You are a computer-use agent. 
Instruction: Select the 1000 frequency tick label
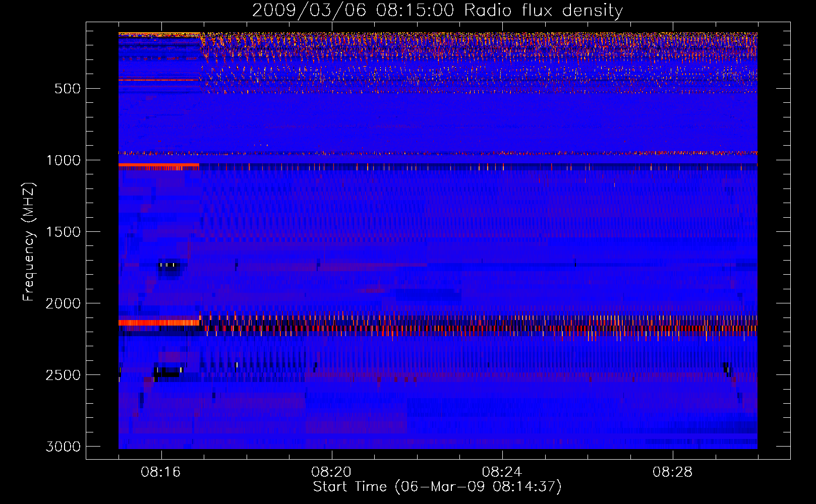tap(64, 160)
